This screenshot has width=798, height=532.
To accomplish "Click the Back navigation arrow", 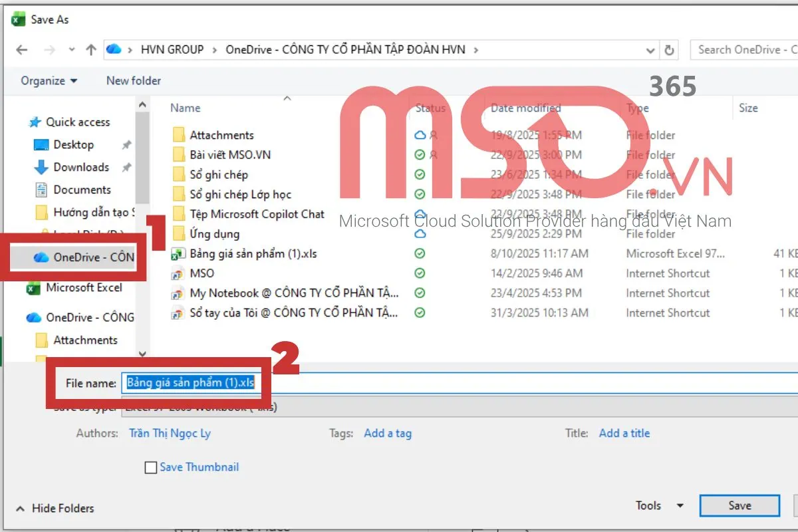I will [x=22, y=50].
